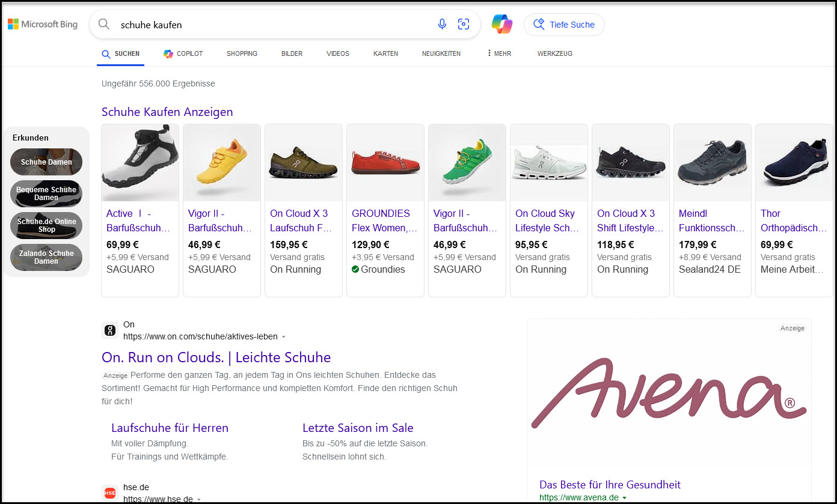Open 'Laufschuhe für Herren' sitelink
The image size is (837, 504).
pyautogui.click(x=170, y=428)
